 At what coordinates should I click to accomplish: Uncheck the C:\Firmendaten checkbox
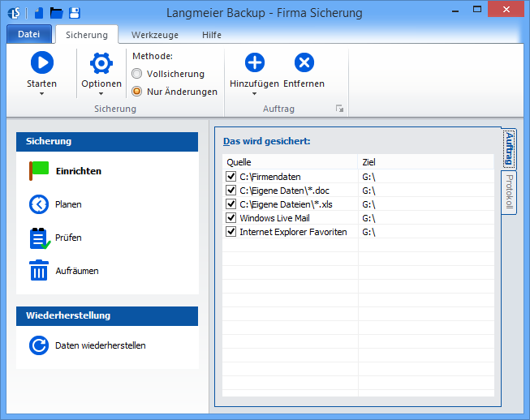tap(231, 176)
